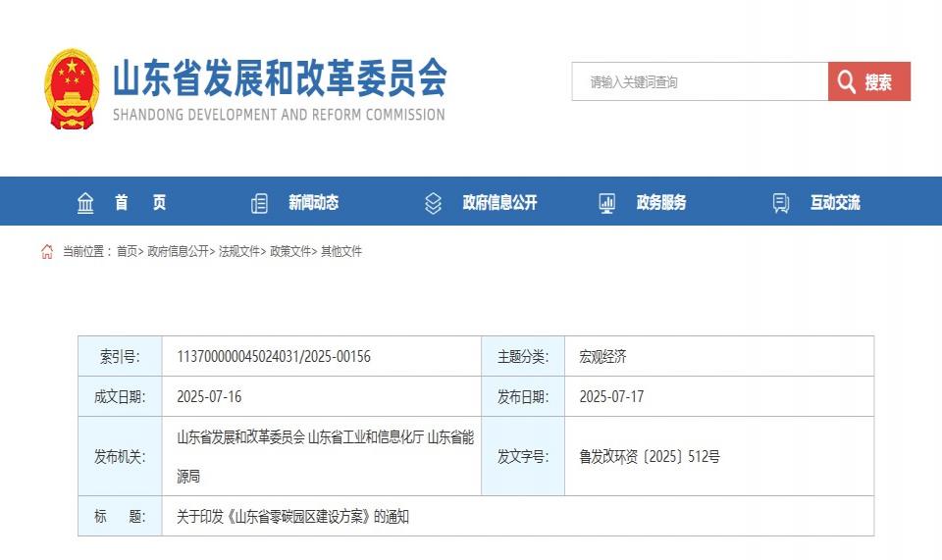Open the 政务服务 navigation item

coord(660,202)
